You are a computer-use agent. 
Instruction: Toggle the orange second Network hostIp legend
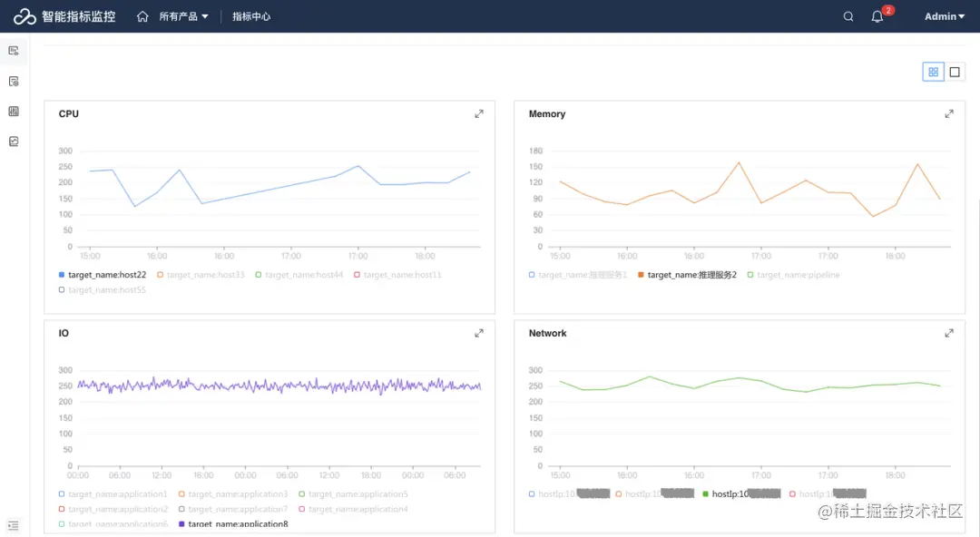[654, 493]
